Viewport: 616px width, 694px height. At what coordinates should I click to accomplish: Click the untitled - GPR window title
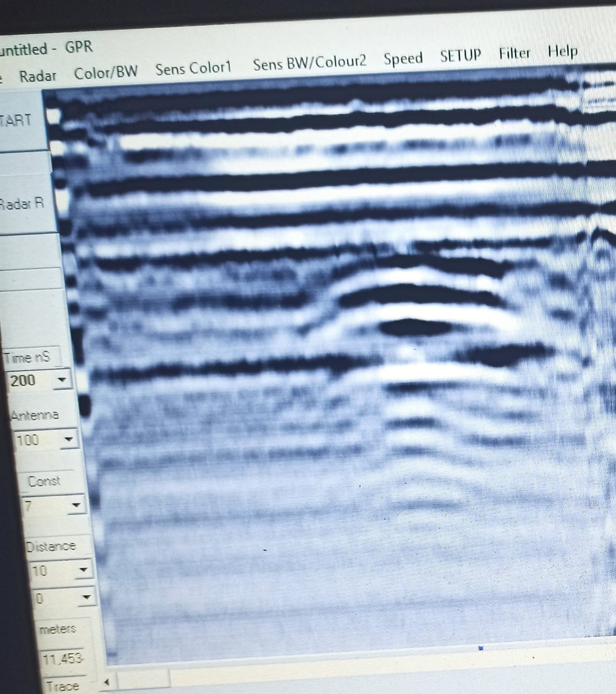[46, 48]
